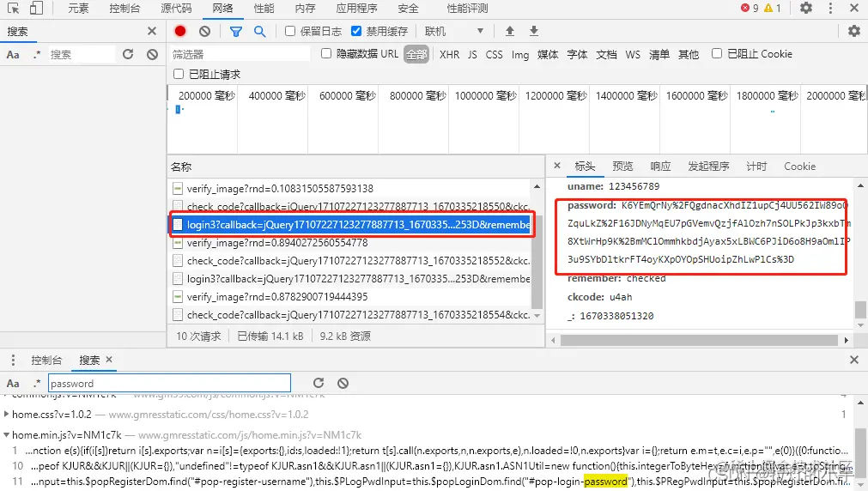Click the red error count indicator

pos(750,8)
